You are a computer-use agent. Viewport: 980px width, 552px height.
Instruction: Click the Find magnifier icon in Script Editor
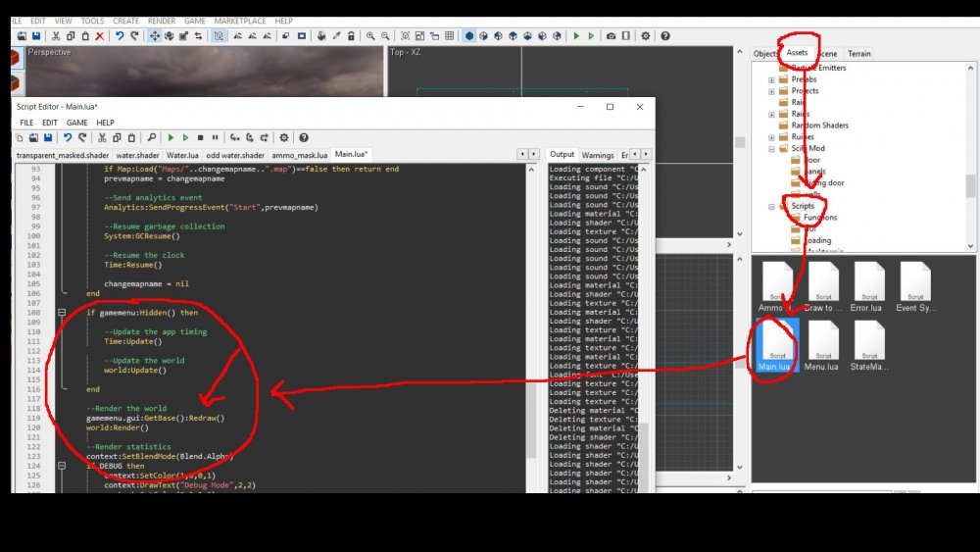coord(151,138)
